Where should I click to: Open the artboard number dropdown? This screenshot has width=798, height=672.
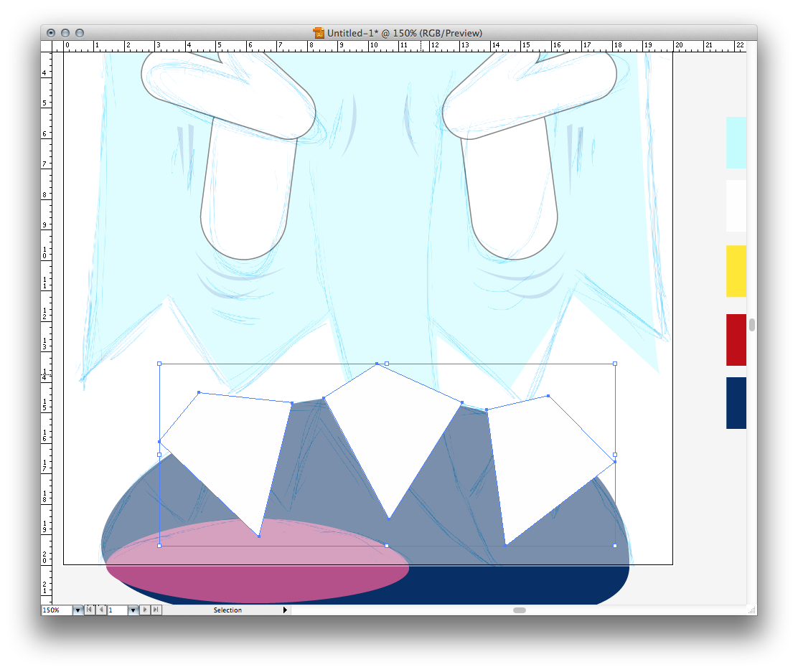133,610
